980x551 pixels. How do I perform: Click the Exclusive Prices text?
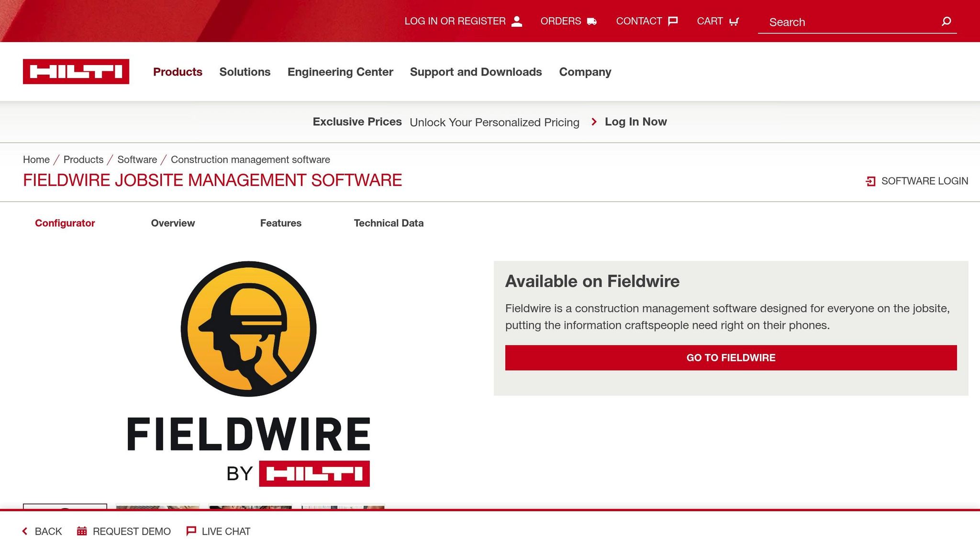(x=357, y=122)
